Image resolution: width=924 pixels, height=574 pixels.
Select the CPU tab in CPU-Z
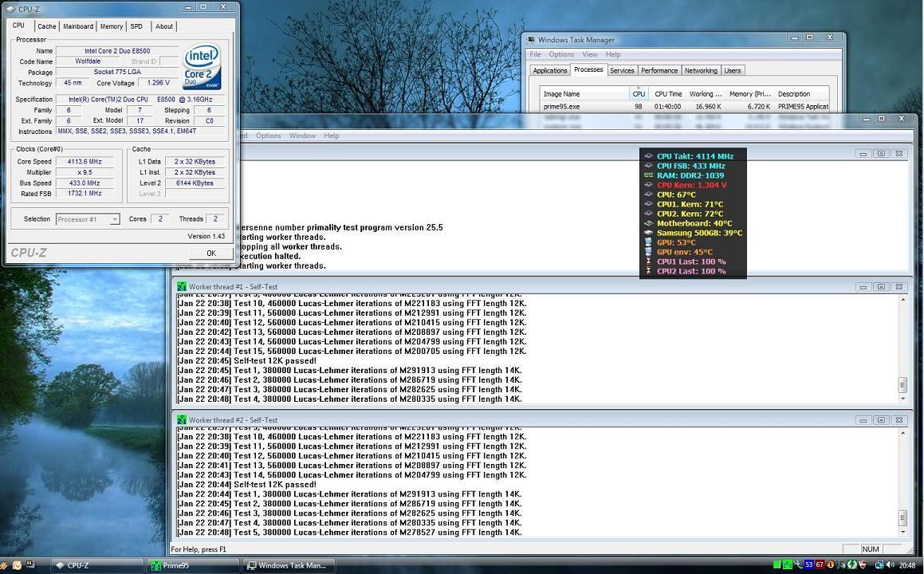tap(18, 26)
